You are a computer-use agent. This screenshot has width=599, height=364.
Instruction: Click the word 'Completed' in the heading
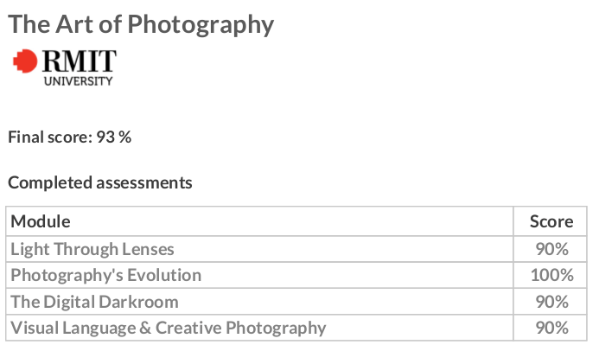point(43,182)
